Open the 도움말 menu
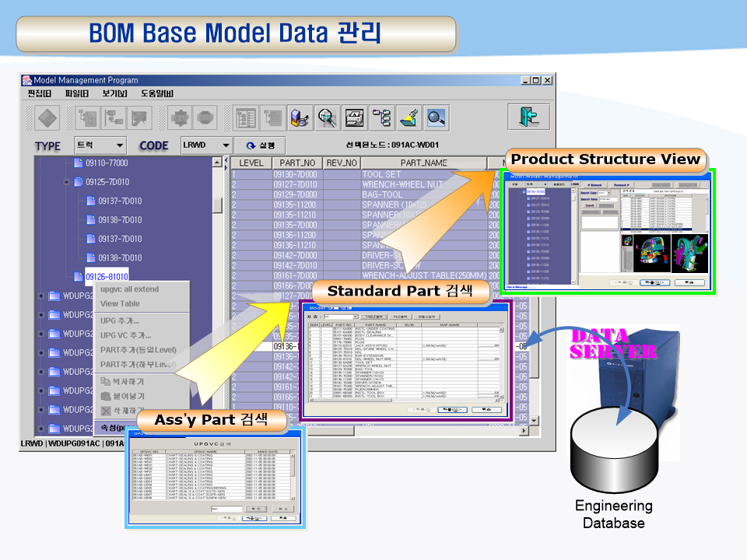747x560 pixels. pyautogui.click(x=156, y=93)
